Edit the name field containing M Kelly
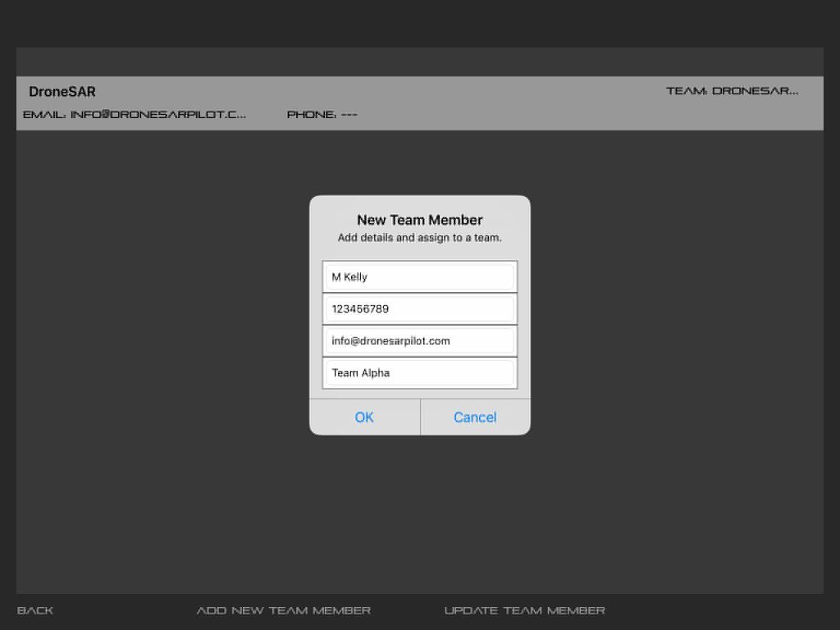The width and height of the screenshot is (840, 630). click(x=419, y=277)
